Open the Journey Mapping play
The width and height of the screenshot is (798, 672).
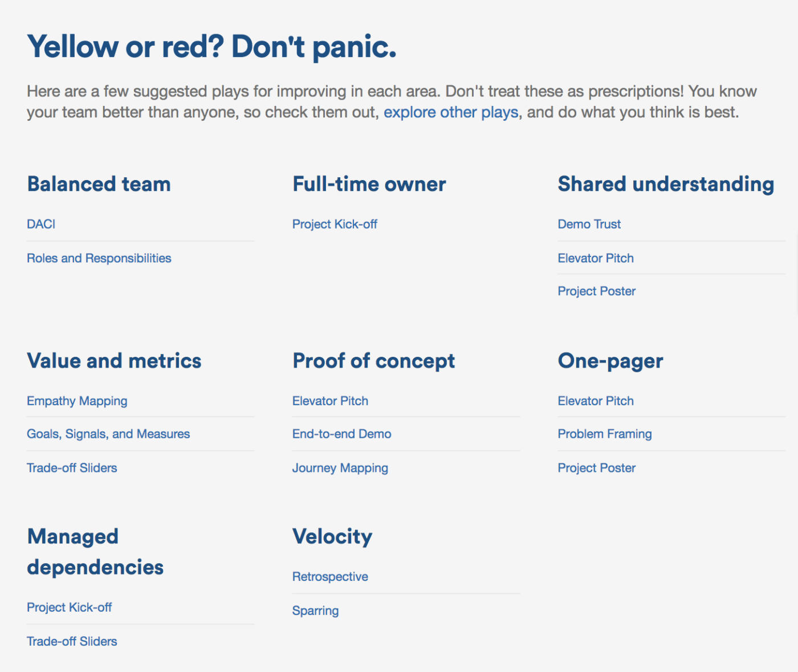tap(340, 468)
